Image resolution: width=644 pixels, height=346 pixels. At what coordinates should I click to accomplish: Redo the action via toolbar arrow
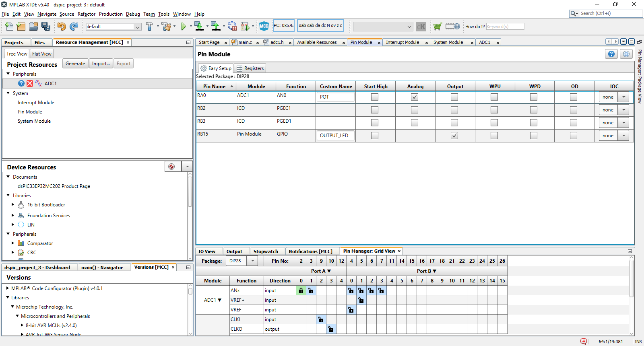click(x=74, y=27)
